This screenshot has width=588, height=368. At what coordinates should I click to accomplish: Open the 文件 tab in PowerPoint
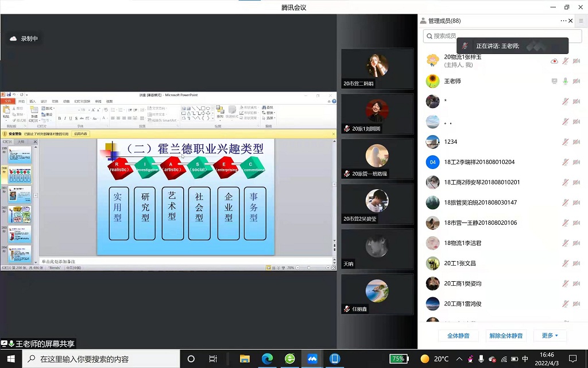click(x=7, y=101)
